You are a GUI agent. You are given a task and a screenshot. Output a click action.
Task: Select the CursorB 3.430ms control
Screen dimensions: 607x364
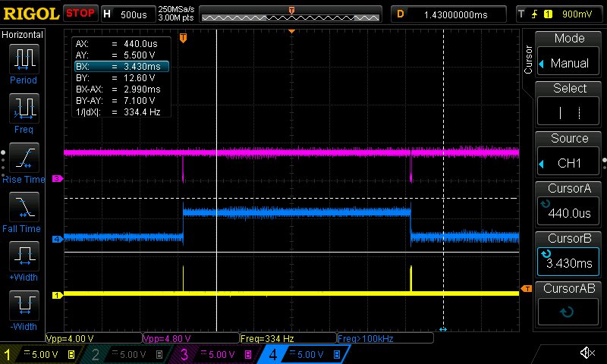pos(568,262)
